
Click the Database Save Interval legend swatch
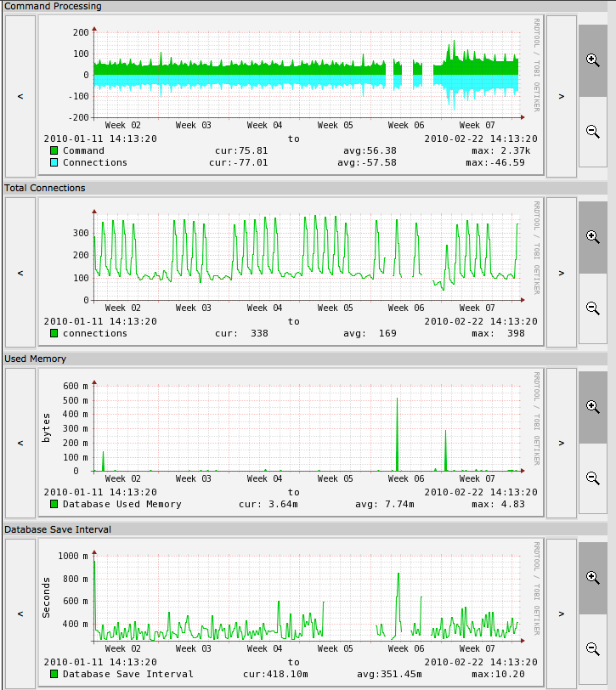(x=54, y=674)
